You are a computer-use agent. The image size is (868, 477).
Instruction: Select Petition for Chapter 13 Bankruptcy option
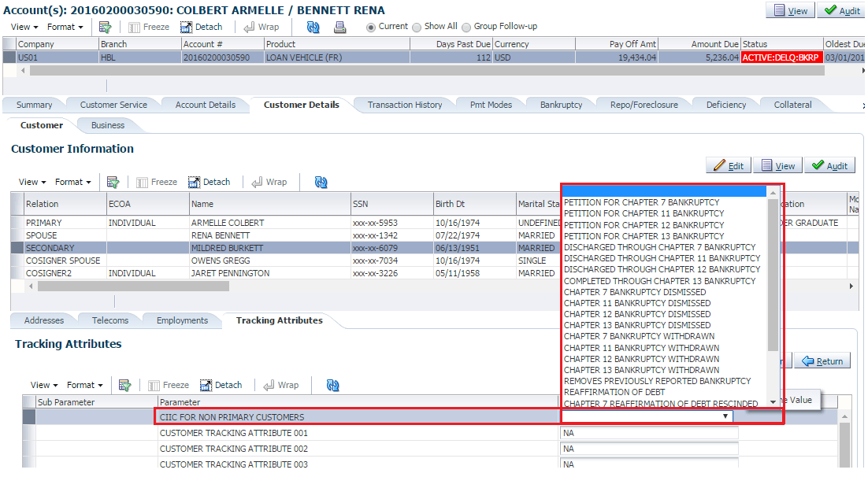(644, 236)
